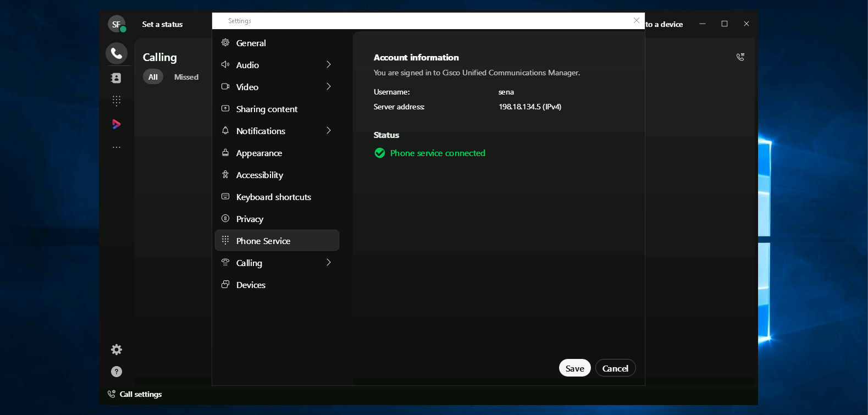Screen dimensions: 868x415
Task: Click the Help question mark icon
Action: tap(117, 372)
